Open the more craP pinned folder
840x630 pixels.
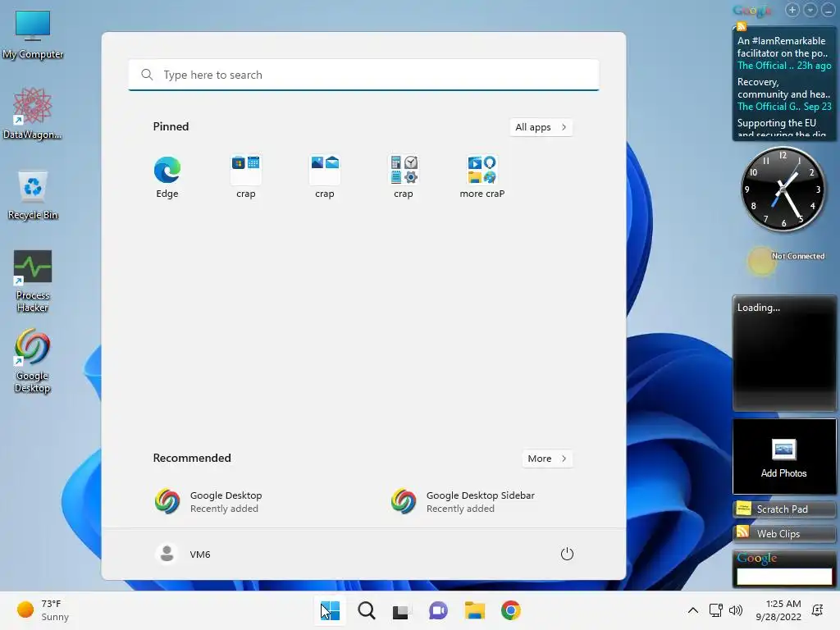(482, 177)
